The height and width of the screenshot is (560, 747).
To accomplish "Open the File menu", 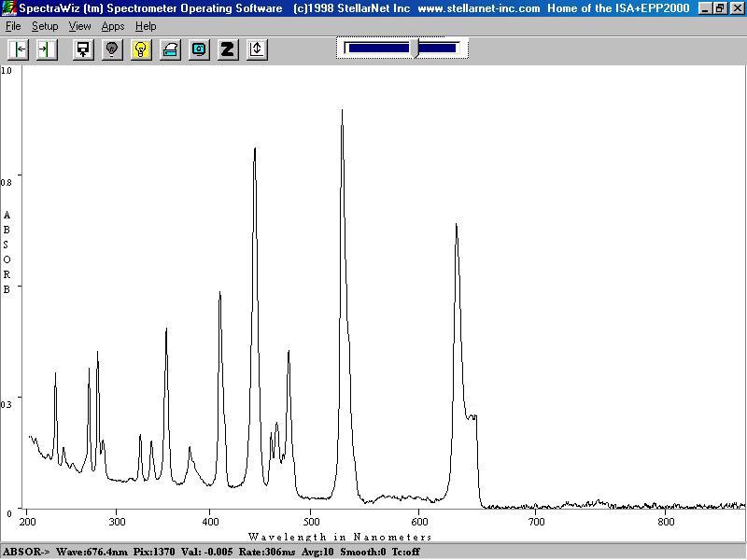I will point(13,26).
